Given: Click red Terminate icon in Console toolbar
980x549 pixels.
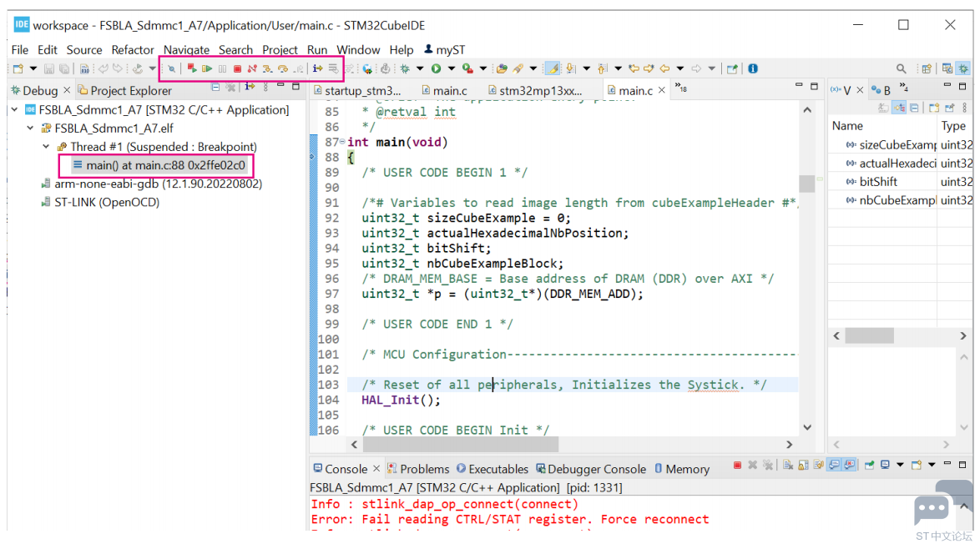Looking at the screenshot, I should pyautogui.click(x=737, y=466).
